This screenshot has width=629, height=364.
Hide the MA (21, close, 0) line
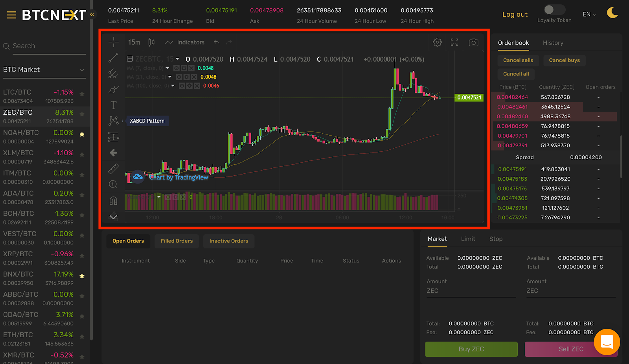click(179, 77)
